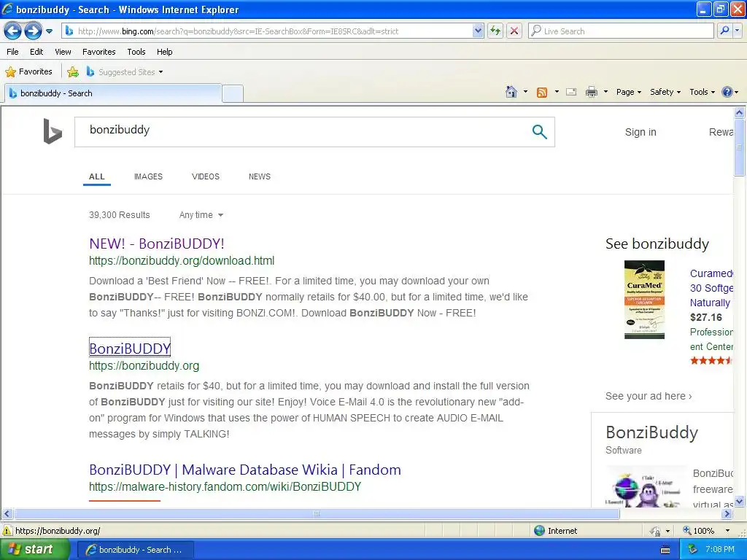Click the Read Mail envelope icon

click(571, 92)
